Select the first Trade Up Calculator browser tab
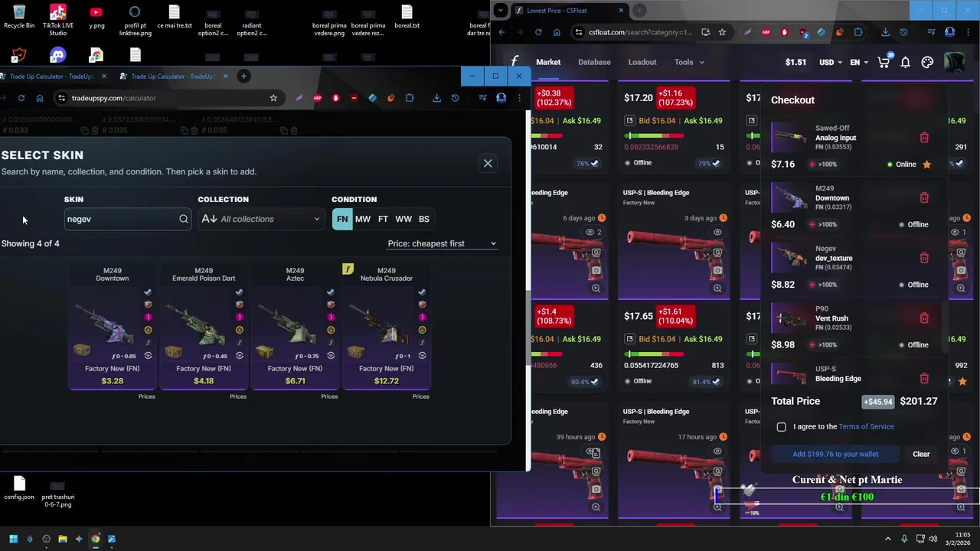Viewport: 980px width, 551px height. (52, 76)
